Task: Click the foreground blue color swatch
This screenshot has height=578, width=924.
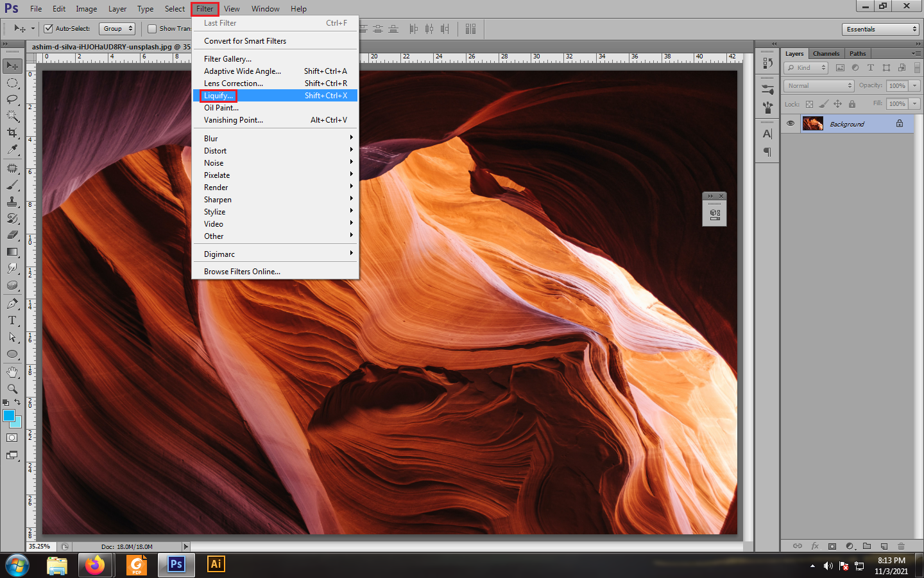Action: [9, 416]
